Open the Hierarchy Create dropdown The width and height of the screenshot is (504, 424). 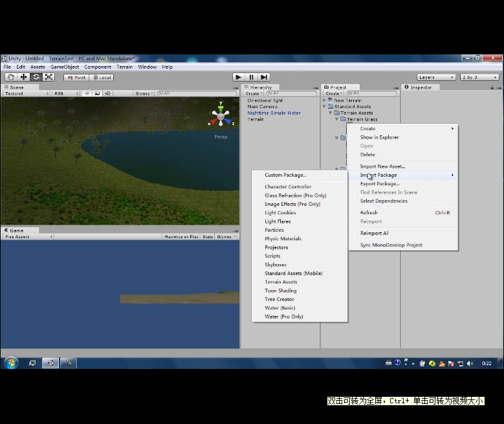pyautogui.click(x=254, y=93)
